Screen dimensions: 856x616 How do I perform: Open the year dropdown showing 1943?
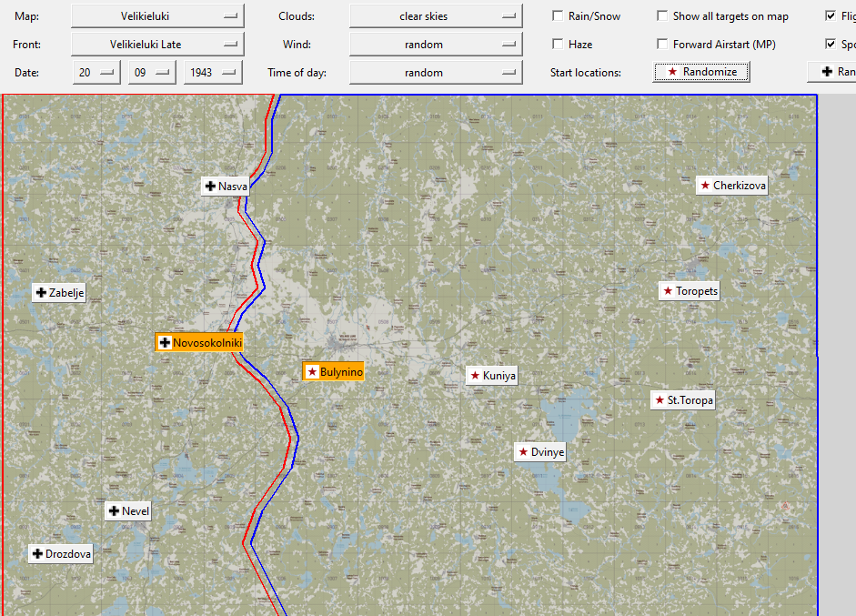tap(213, 72)
